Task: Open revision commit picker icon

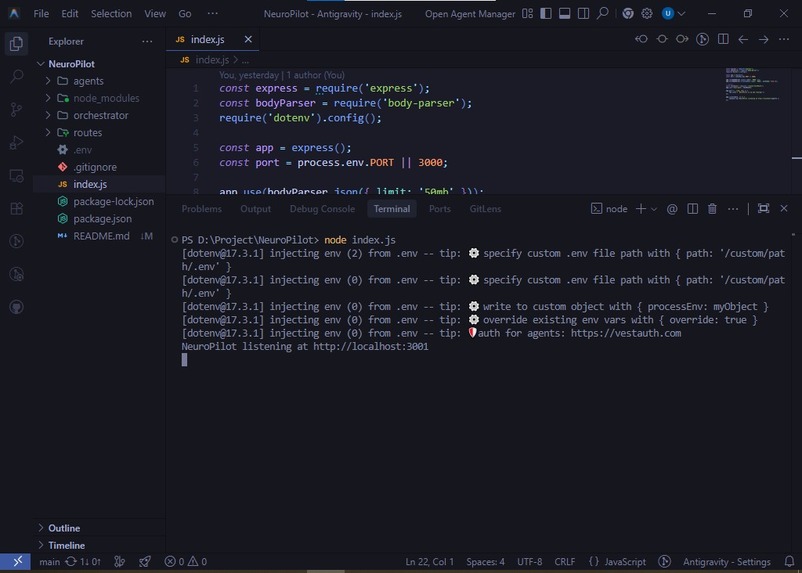Action: tap(662, 39)
